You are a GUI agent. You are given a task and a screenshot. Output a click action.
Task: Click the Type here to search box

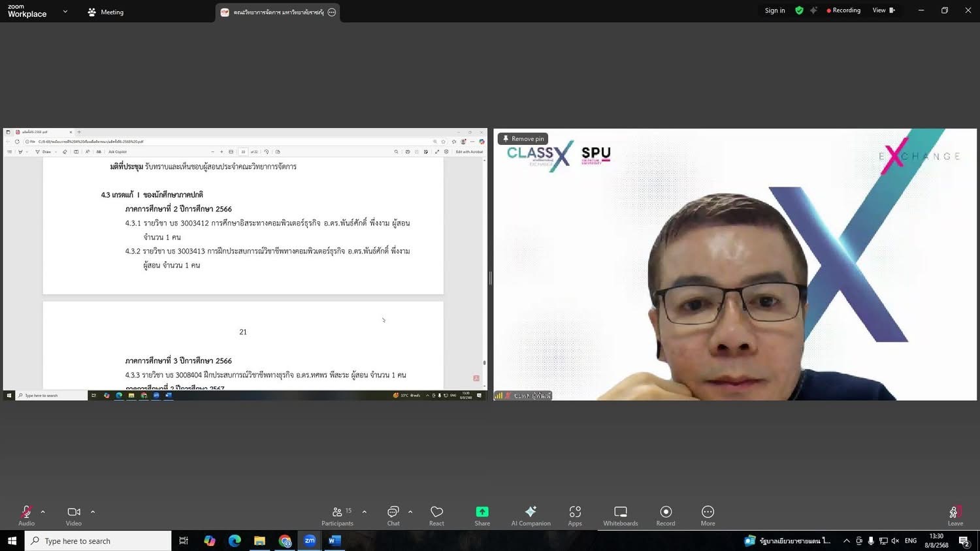[x=98, y=541]
